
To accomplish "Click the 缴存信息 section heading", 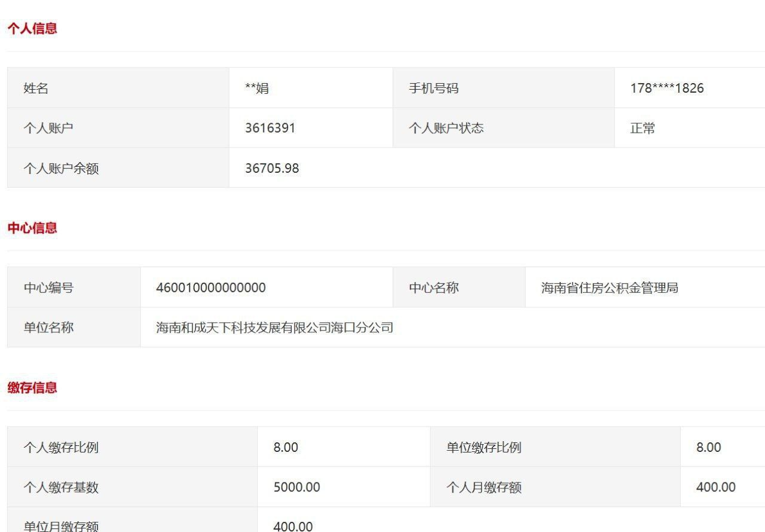I will (32, 387).
